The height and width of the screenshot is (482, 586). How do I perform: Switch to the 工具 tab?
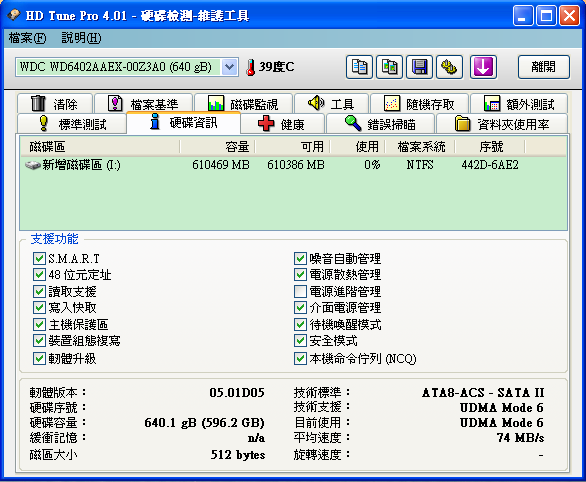coord(331,103)
